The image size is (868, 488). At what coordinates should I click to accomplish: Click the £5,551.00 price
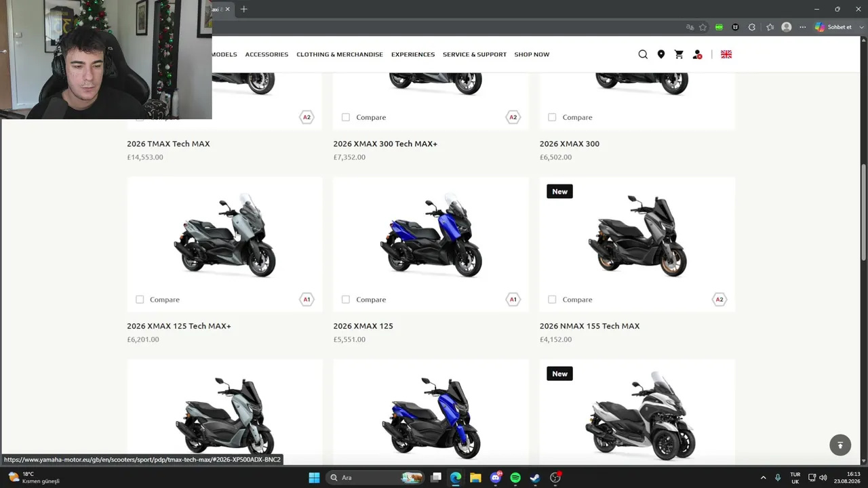click(x=349, y=340)
